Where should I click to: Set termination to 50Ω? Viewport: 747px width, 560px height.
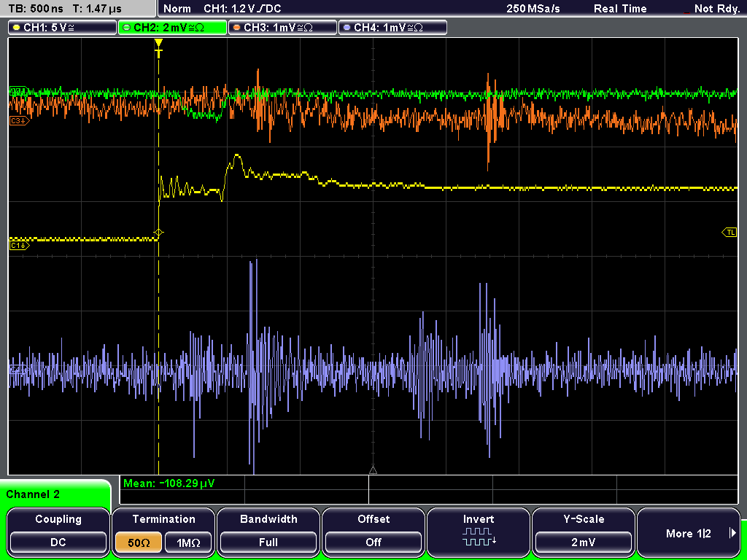click(139, 542)
